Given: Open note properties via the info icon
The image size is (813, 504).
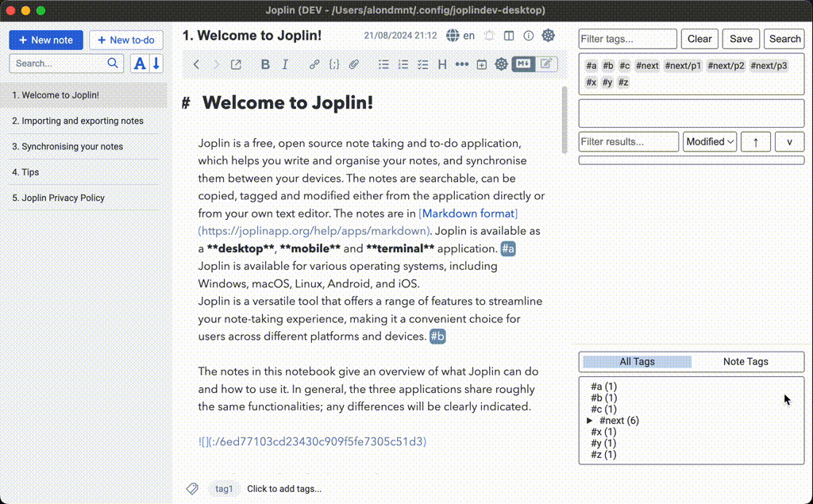Looking at the screenshot, I should click(529, 36).
